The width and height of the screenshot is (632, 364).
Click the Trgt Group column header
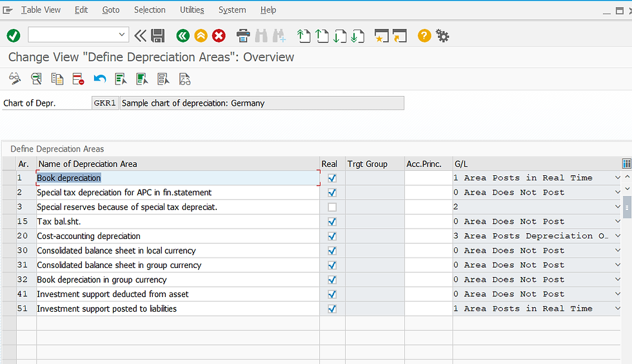(375, 164)
